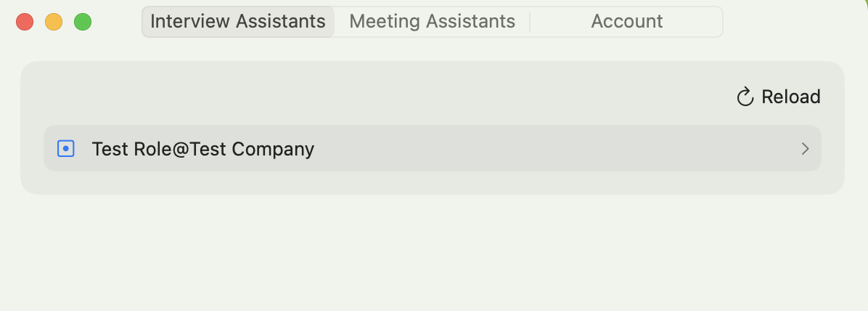The height and width of the screenshot is (311, 868).
Task: Click the word "Meeting" in the tab bar
Action: (383, 22)
